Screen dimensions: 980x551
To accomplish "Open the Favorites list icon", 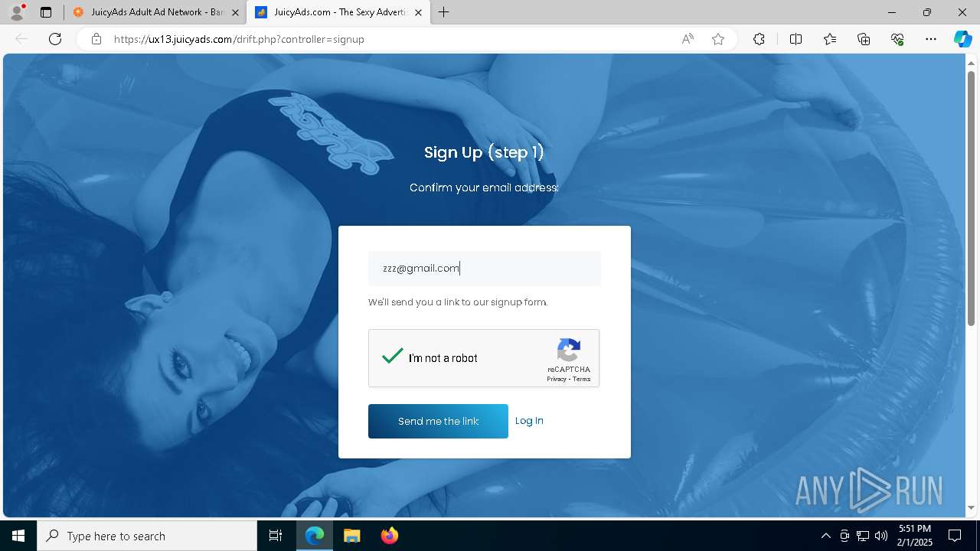I will coord(830,39).
